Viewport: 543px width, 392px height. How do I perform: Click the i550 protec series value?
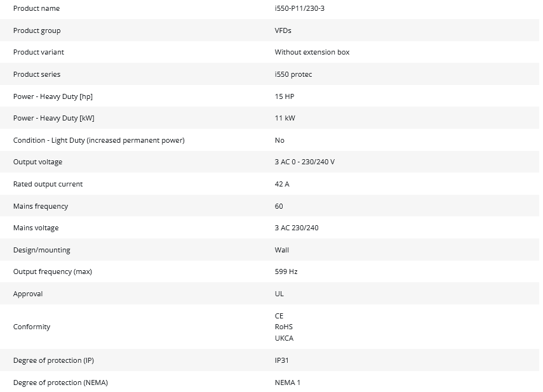(293, 74)
